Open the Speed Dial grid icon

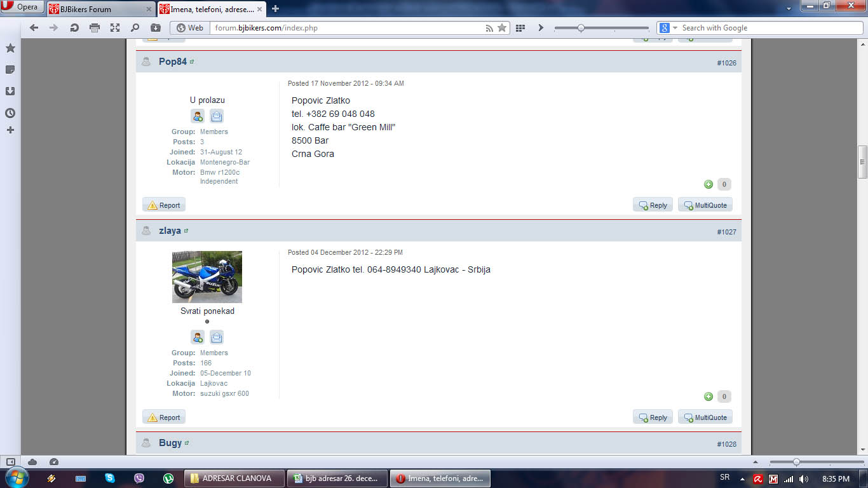pyautogui.click(x=520, y=28)
